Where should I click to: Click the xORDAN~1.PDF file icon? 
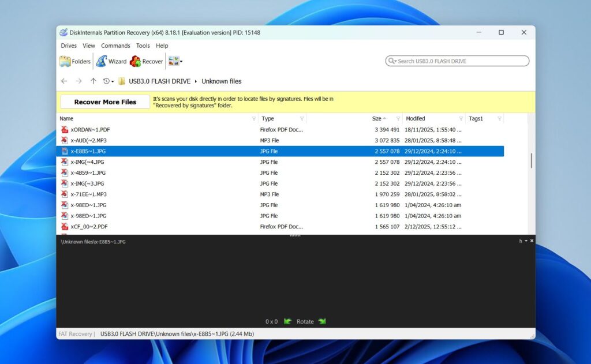(65, 130)
